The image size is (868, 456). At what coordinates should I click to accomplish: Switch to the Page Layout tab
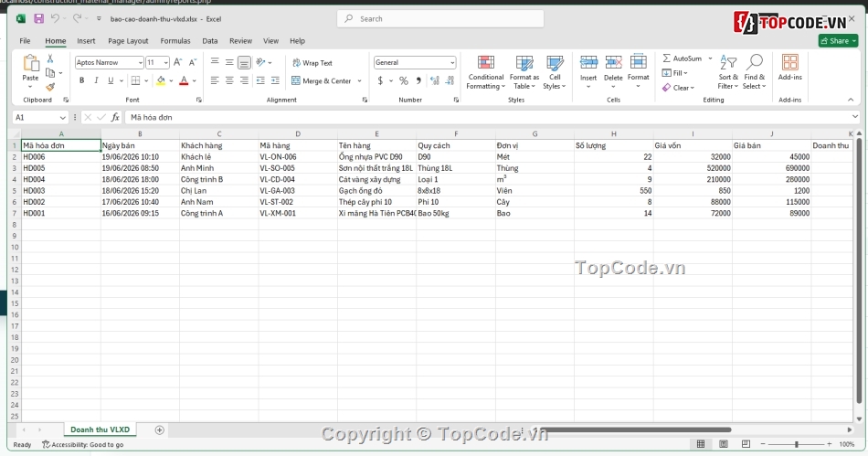click(128, 41)
